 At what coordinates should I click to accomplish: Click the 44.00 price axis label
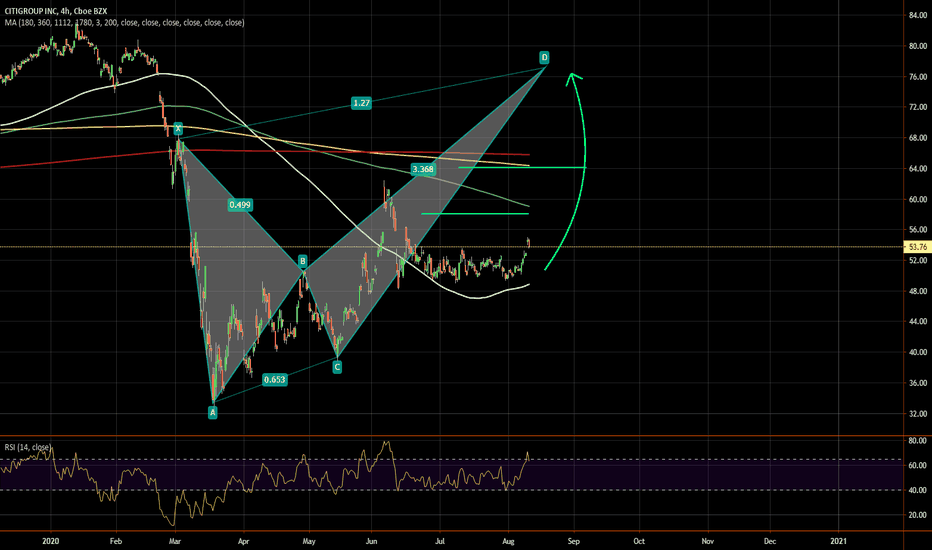pyautogui.click(x=918, y=322)
